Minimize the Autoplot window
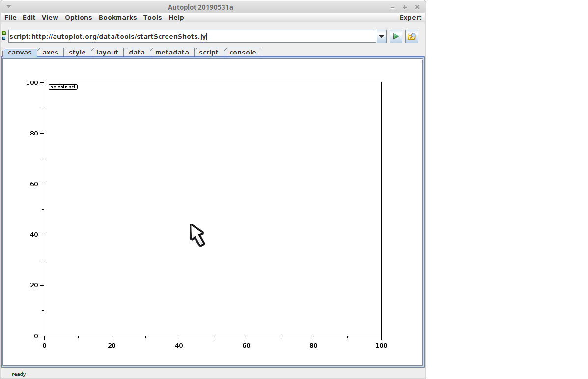 [x=392, y=7]
